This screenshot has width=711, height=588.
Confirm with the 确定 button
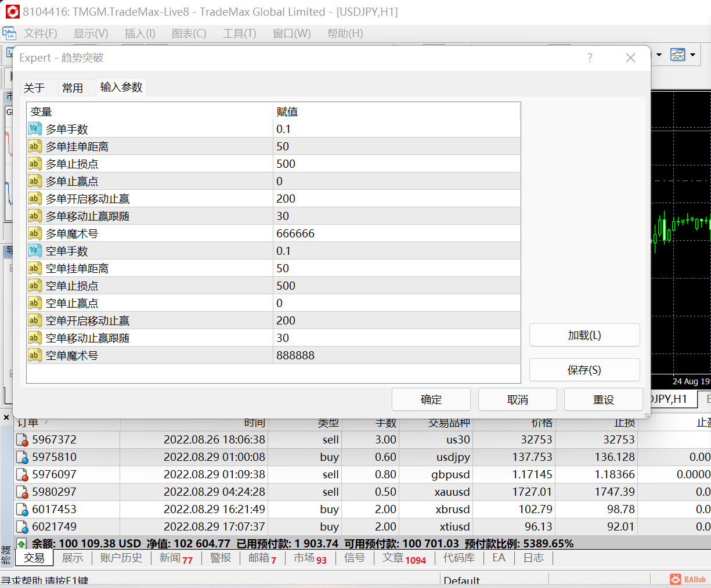(x=431, y=399)
